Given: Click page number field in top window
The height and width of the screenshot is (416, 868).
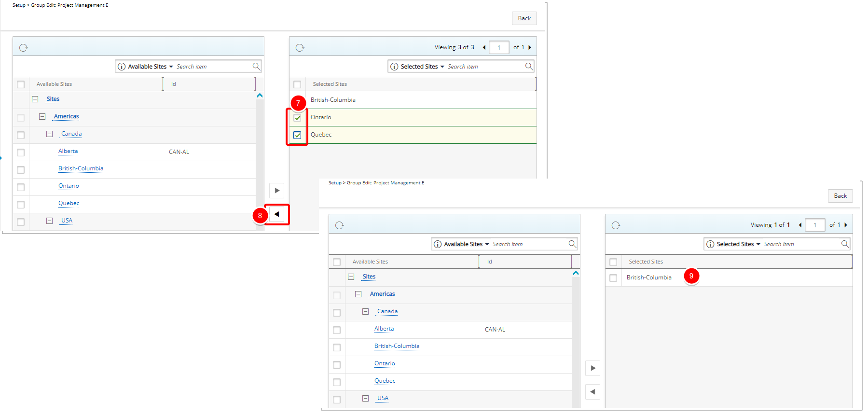Looking at the screenshot, I should point(499,47).
